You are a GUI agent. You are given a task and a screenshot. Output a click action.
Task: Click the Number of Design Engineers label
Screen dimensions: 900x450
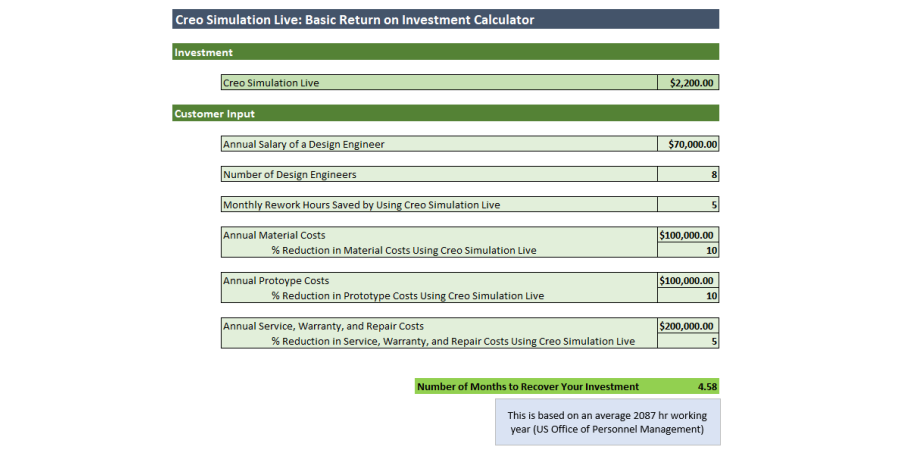tap(289, 174)
